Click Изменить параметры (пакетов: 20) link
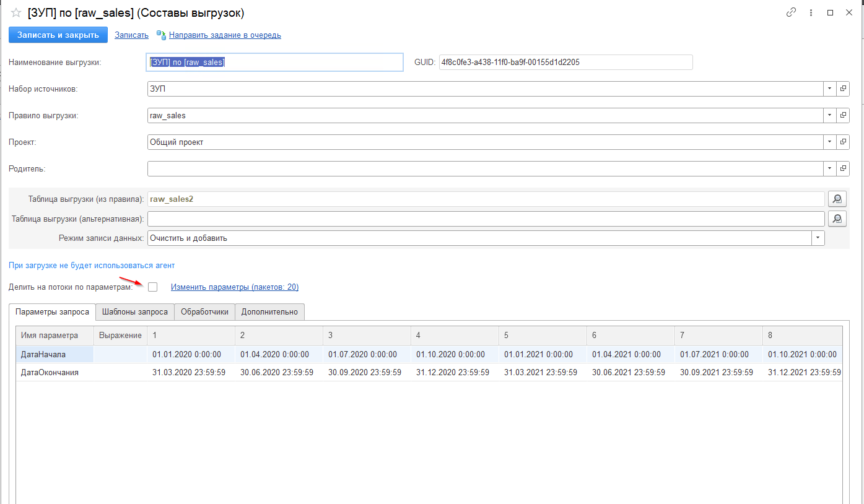The image size is (864, 504). point(235,287)
